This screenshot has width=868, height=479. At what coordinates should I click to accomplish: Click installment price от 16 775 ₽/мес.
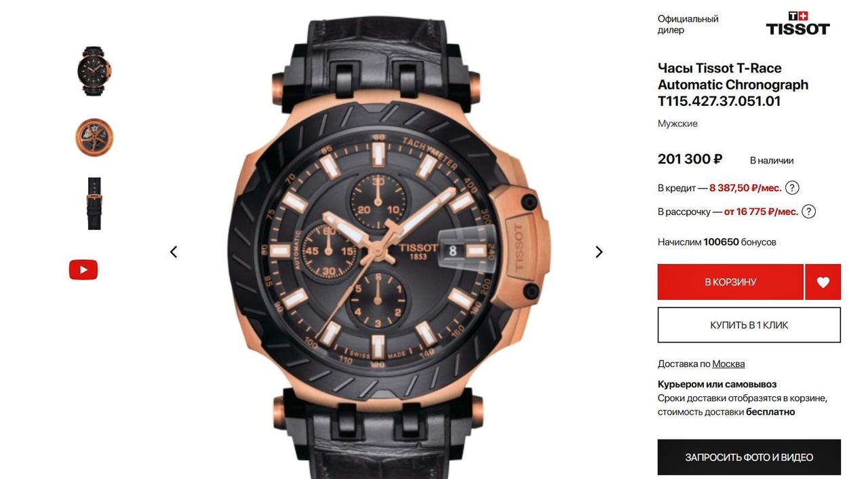pyautogui.click(x=761, y=212)
